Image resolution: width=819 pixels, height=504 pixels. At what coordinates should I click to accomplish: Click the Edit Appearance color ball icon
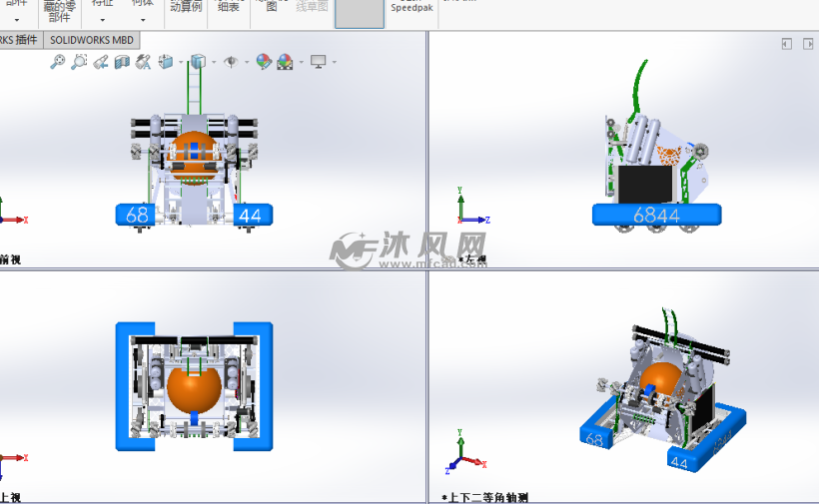pos(263,62)
